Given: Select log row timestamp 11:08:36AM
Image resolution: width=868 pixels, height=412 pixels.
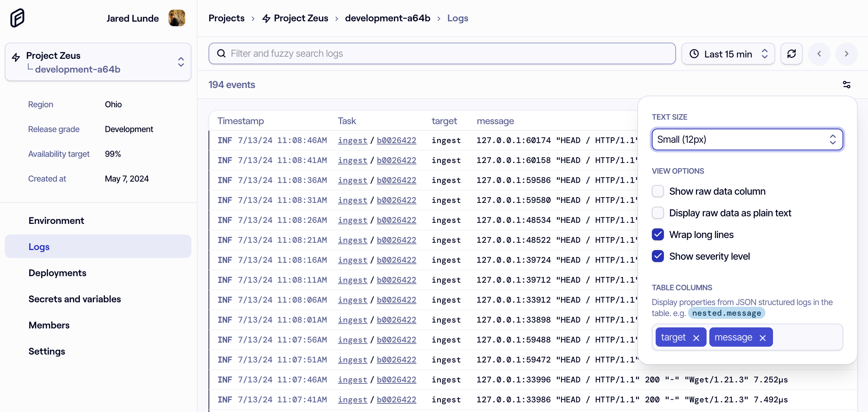Looking at the screenshot, I should coord(283,180).
